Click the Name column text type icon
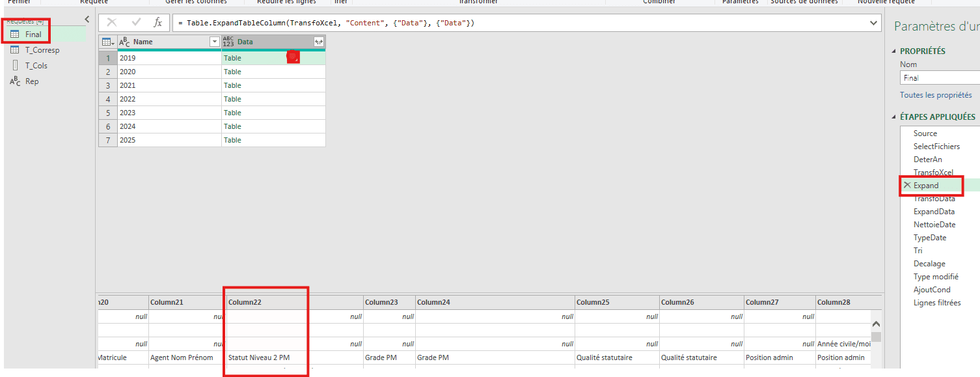 pos(124,42)
